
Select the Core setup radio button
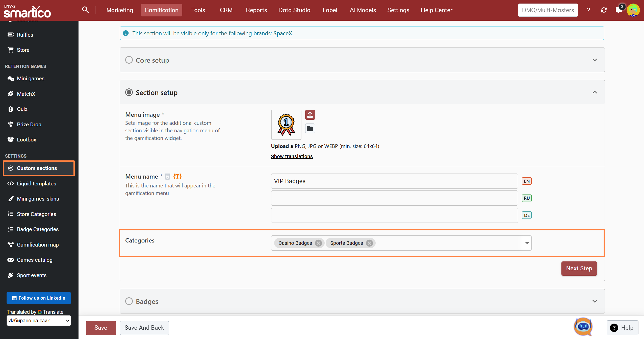click(129, 60)
